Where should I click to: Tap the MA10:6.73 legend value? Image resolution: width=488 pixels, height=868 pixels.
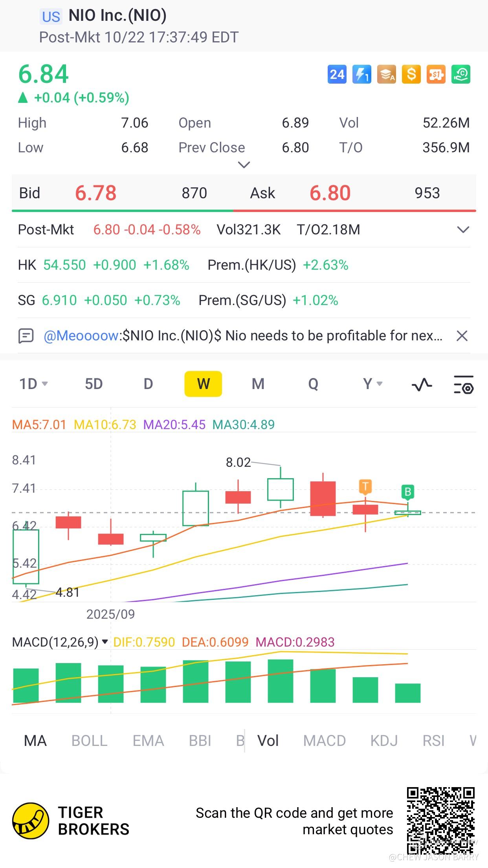[x=105, y=425]
